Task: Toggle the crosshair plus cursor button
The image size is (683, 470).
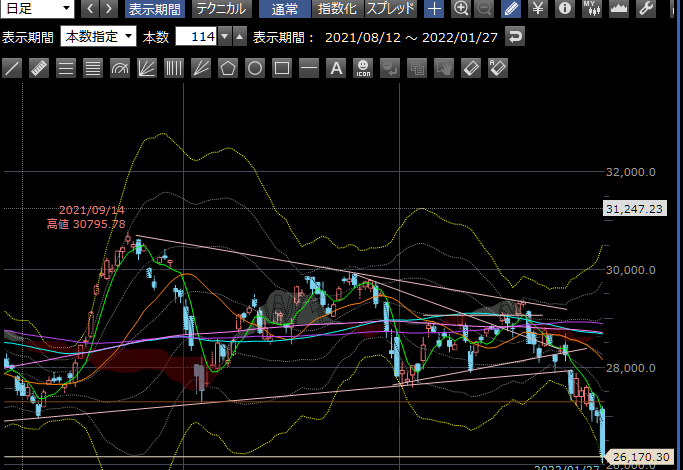Action: [x=434, y=9]
